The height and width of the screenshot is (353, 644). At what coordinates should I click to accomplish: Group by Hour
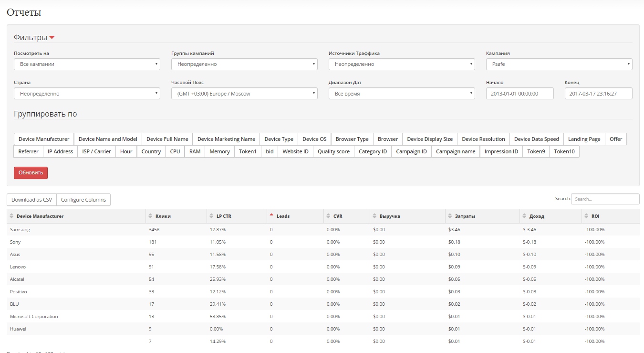[126, 151]
